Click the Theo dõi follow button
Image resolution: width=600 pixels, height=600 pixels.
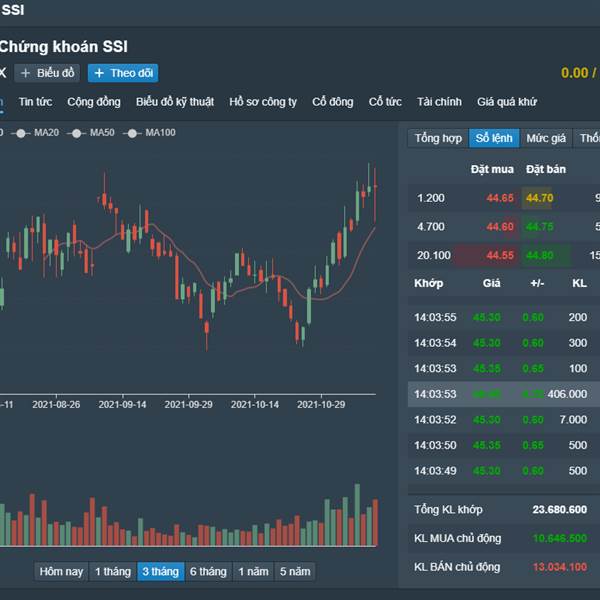pos(123,73)
